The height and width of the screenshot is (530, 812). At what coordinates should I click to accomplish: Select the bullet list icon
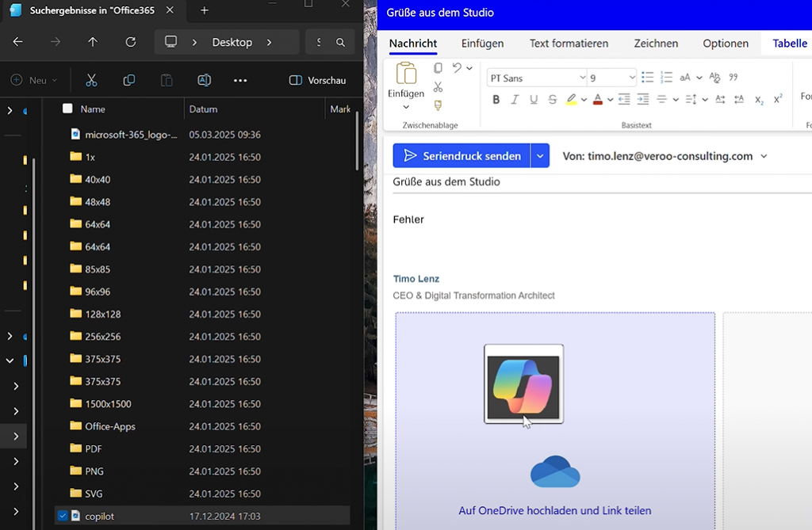646,77
